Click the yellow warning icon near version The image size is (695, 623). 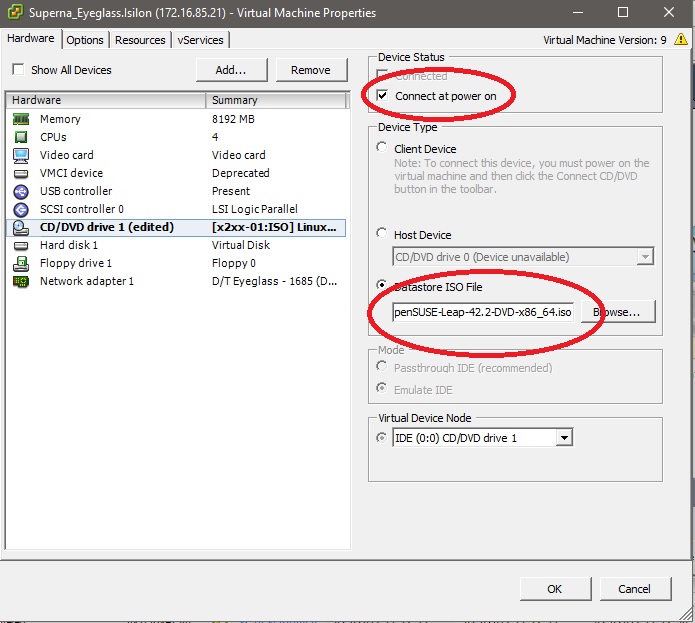[x=681, y=39]
